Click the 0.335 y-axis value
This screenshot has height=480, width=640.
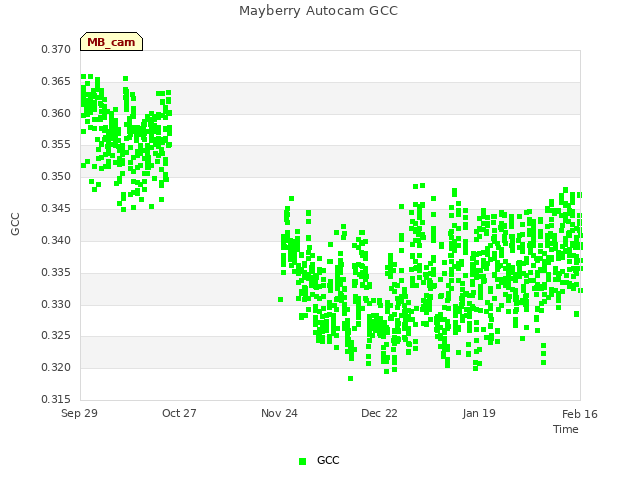[56, 272]
